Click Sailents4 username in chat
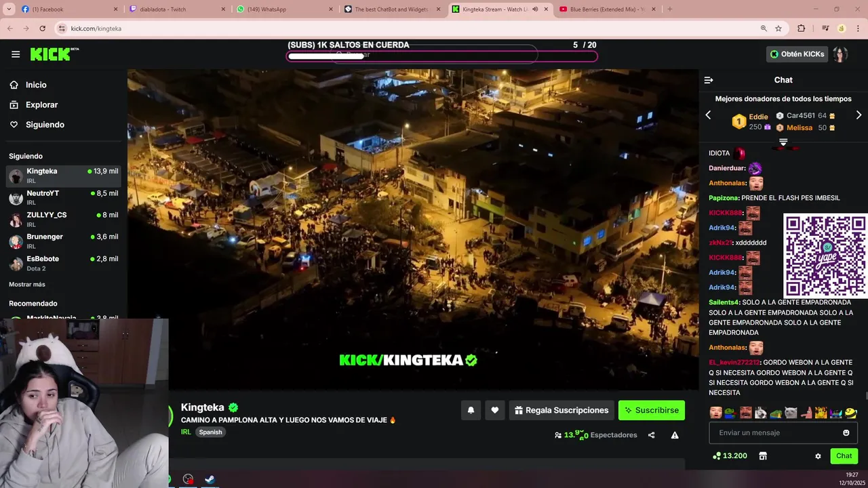Viewport: 868px width, 488px height. click(x=724, y=302)
